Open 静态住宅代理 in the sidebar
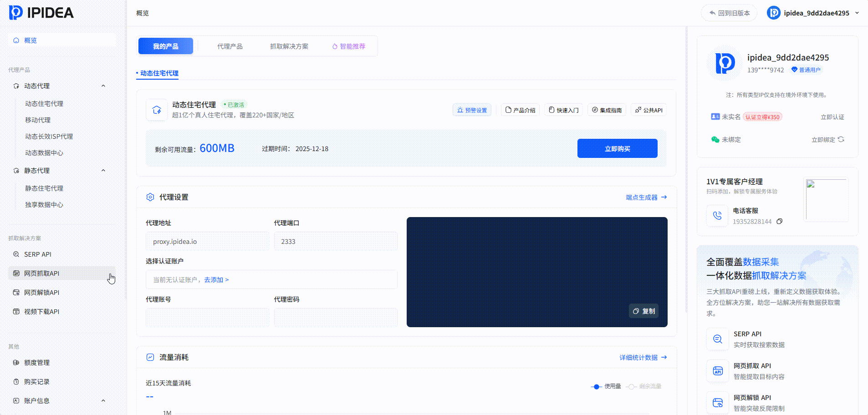Viewport: 868px width, 415px height. pos(44,188)
